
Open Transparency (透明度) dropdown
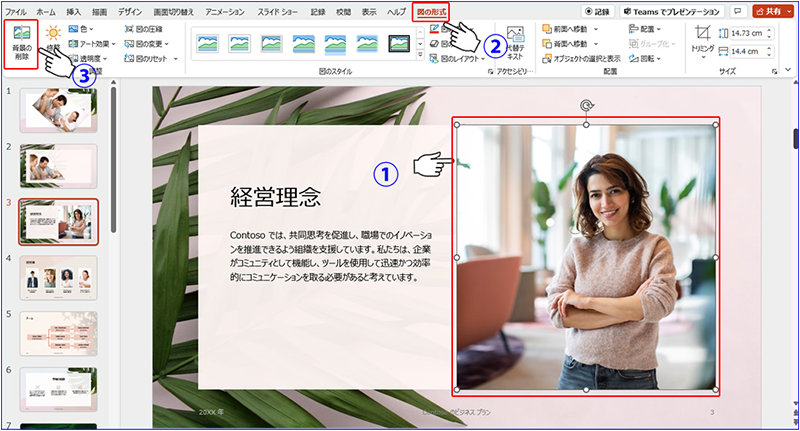click(88, 59)
